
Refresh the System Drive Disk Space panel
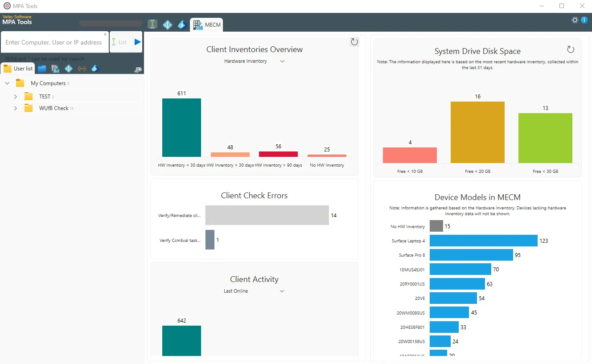click(571, 49)
